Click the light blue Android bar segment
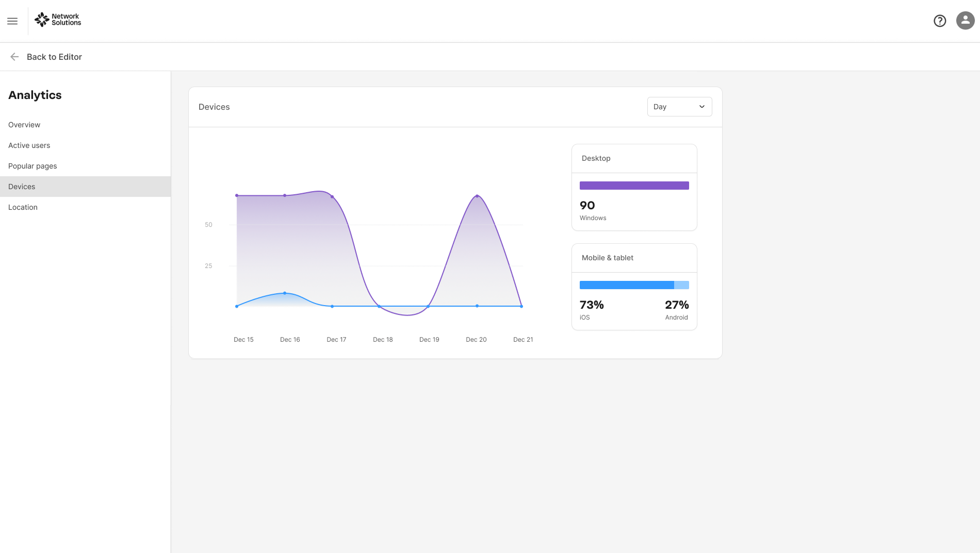This screenshot has height=553, width=980. 681,285
